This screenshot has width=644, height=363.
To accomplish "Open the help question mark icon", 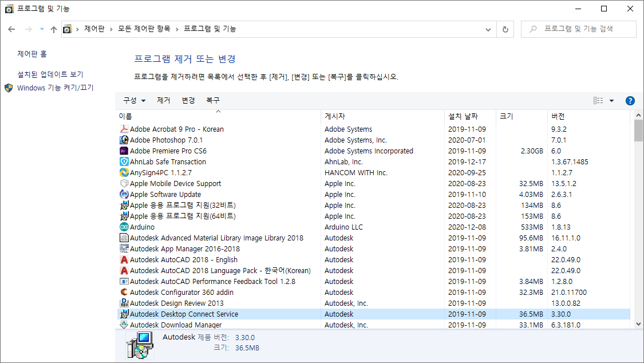I will [x=630, y=101].
